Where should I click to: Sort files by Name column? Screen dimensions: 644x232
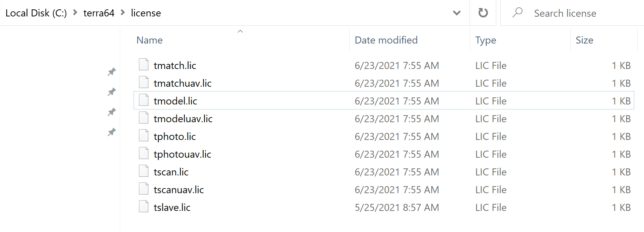pyautogui.click(x=150, y=40)
